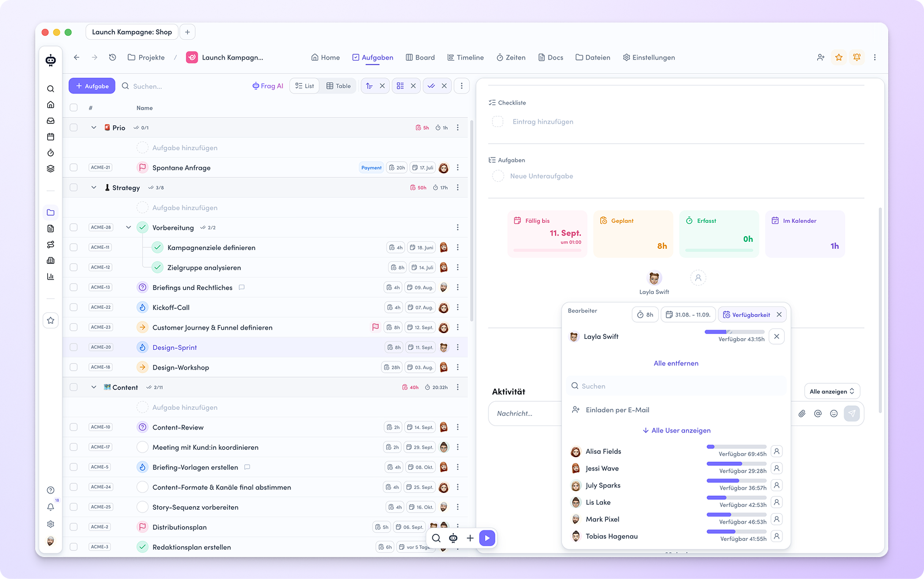Screen dimensions: 924x579
Task: Open the Frag AI assistant
Action: 267,86
